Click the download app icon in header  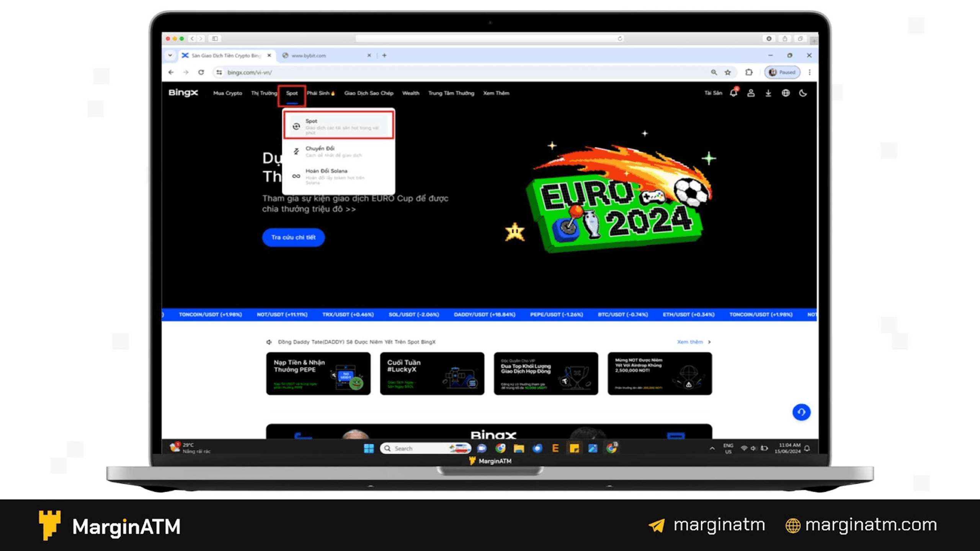pyautogui.click(x=768, y=93)
